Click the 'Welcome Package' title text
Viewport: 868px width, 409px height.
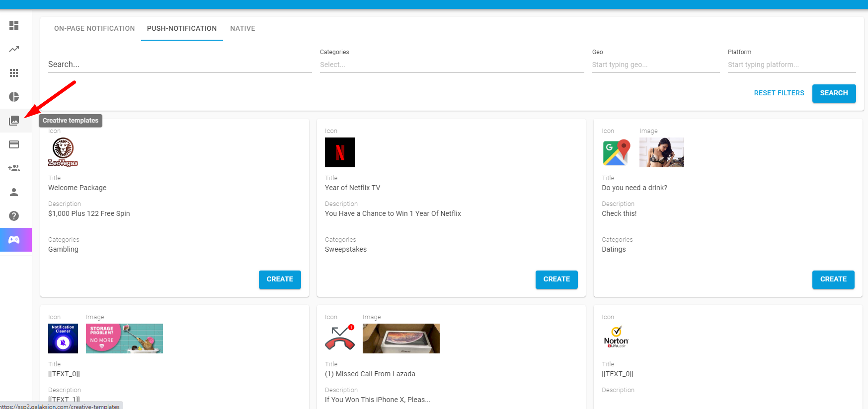click(x=77, y=188)
